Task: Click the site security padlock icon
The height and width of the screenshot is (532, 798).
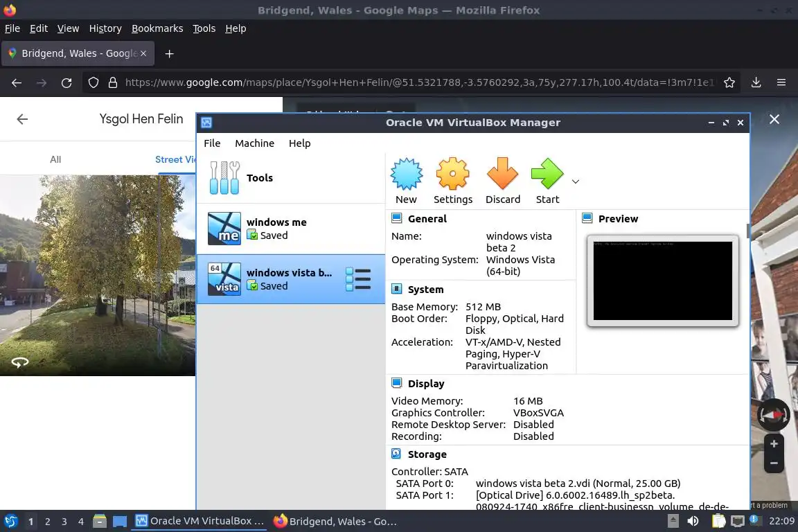Action: point(113,82)
